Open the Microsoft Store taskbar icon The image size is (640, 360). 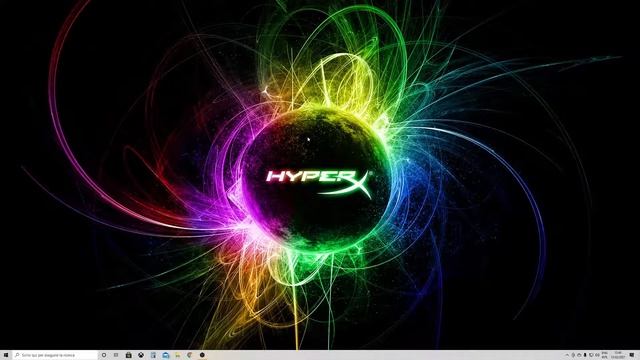coord(129,355)
